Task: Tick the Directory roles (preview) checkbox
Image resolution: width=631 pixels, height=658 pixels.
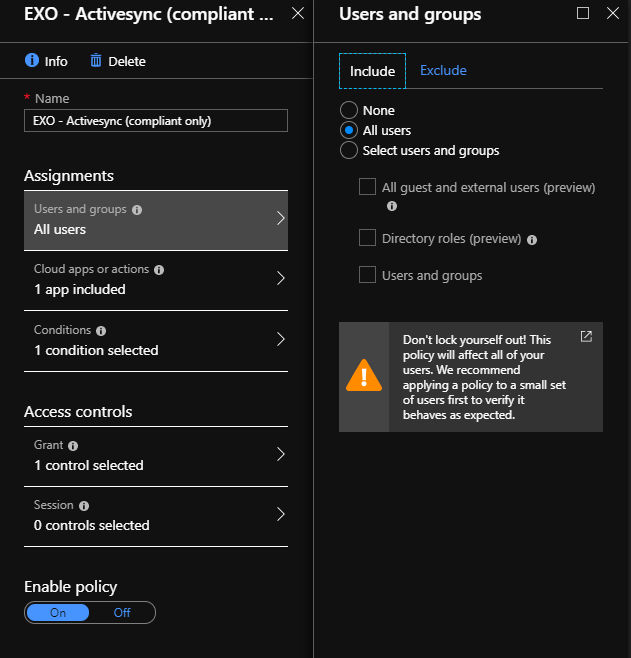Action: coord(367,238)
